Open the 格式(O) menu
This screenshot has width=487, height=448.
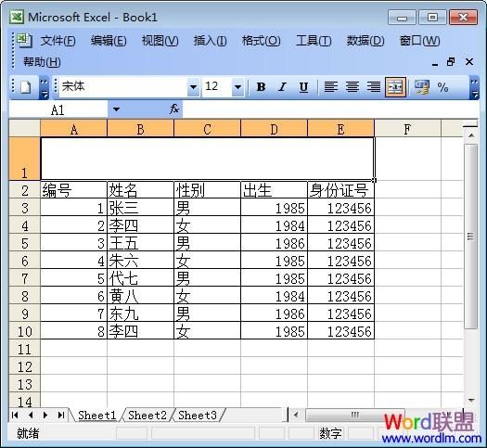pos(262,41)
